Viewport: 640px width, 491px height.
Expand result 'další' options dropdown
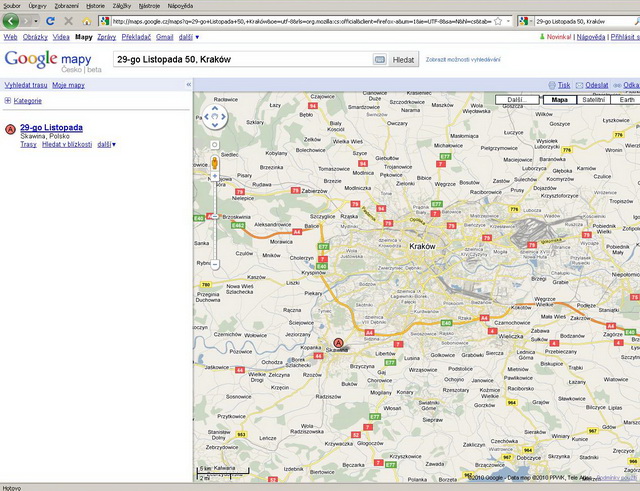pyautogui.click(x=107, y=144)
